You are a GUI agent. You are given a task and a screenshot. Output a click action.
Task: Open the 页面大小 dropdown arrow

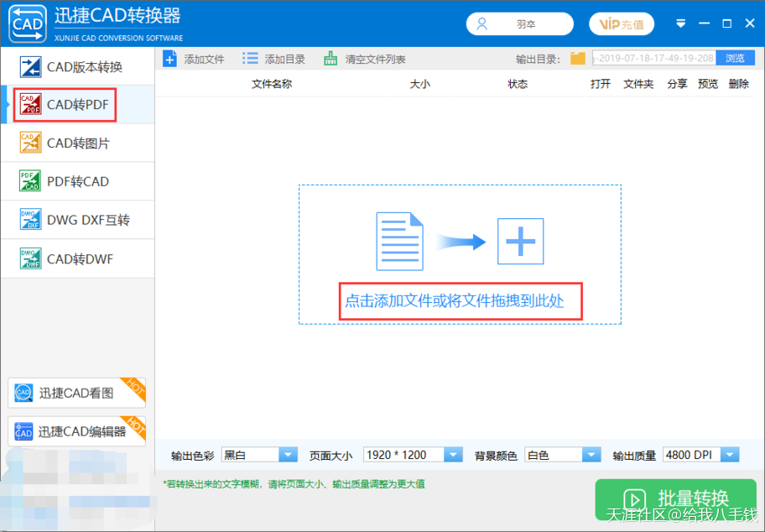453,455
